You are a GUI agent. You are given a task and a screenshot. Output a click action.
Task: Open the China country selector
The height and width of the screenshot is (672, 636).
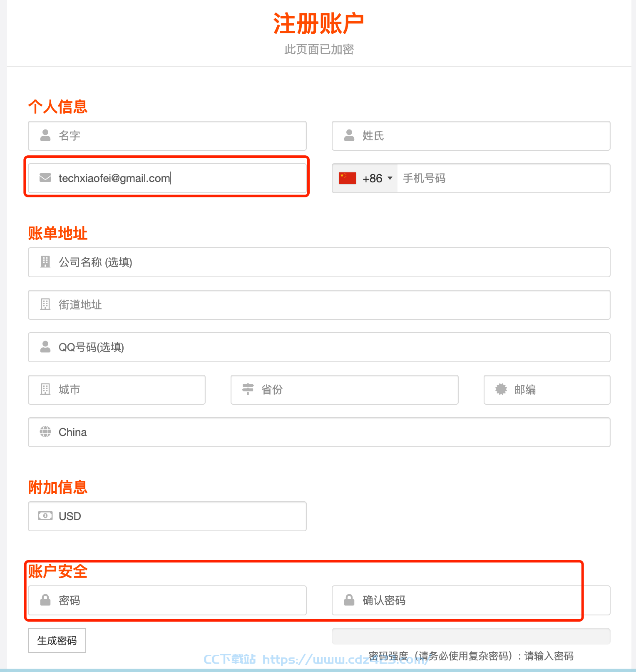pos(319,432)
